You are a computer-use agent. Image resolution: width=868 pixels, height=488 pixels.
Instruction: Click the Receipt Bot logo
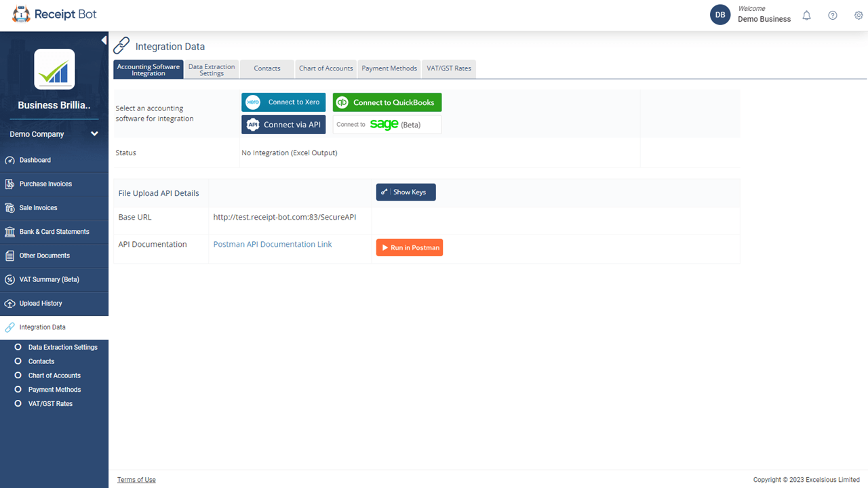pos(54,14)
